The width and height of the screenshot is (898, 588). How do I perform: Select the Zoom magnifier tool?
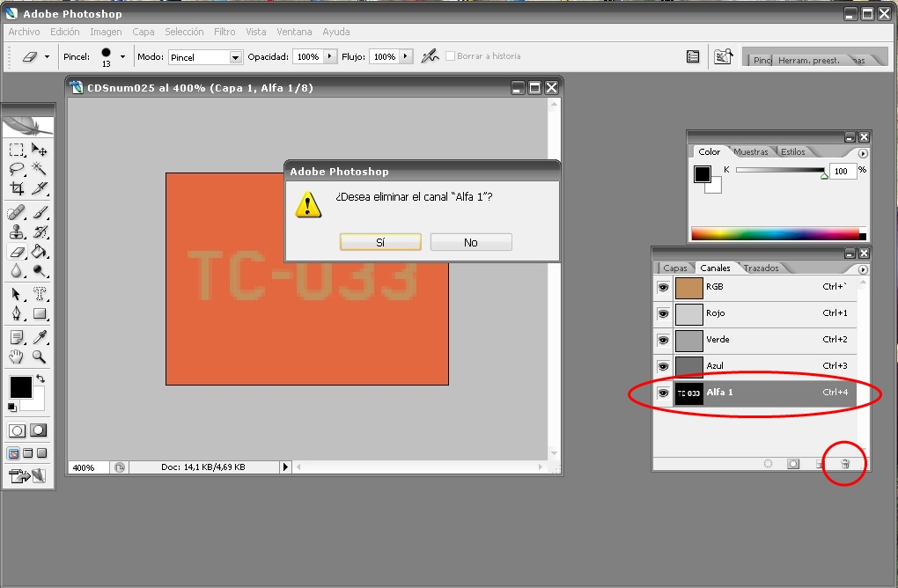(x=39, y=356)
